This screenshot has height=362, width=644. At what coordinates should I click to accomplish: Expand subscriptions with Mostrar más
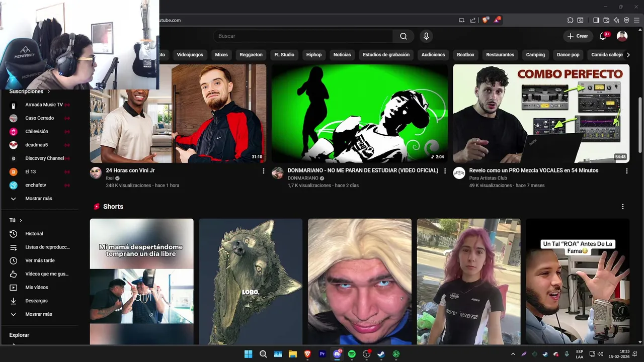tap(40, 199)
